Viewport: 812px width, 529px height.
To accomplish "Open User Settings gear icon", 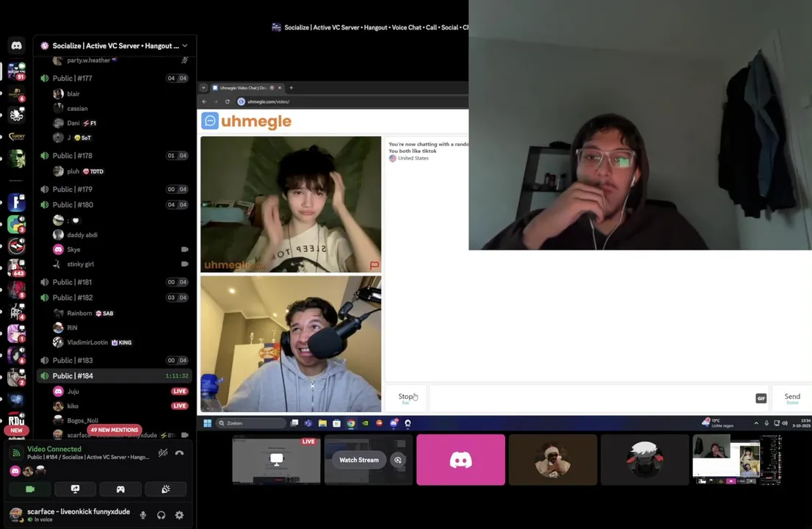I will [179, 515].
